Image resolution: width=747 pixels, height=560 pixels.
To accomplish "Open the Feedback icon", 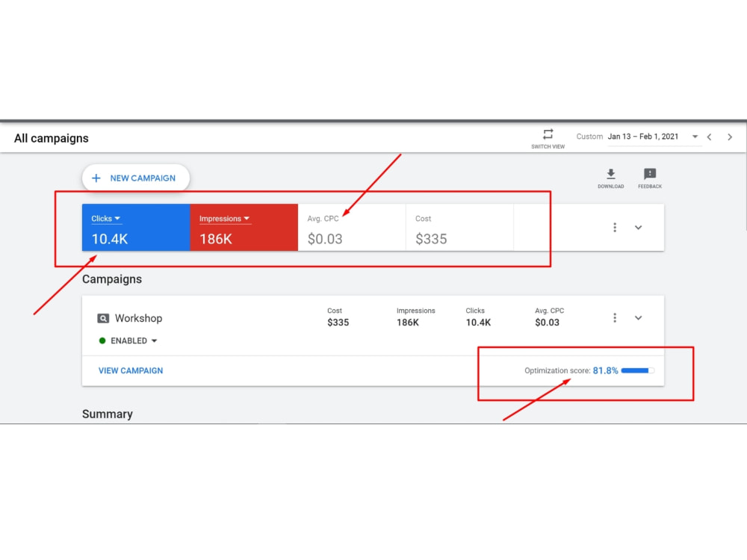I will click(650, 174).
